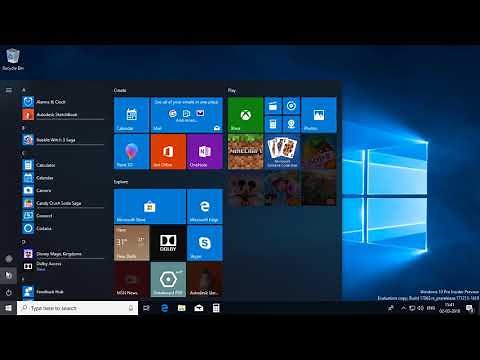Open Camera in the app list
Screen dimensions: 480x360
[63, 190]
